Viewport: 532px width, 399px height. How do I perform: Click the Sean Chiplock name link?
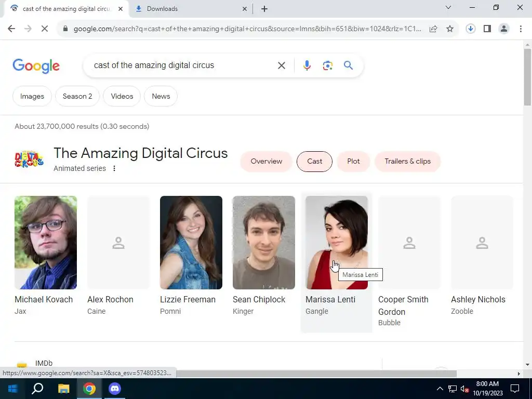click(x=259, y=299)
